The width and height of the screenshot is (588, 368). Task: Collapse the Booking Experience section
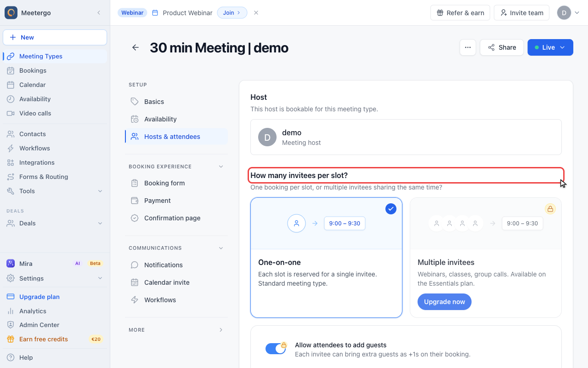tap(221, 167)
